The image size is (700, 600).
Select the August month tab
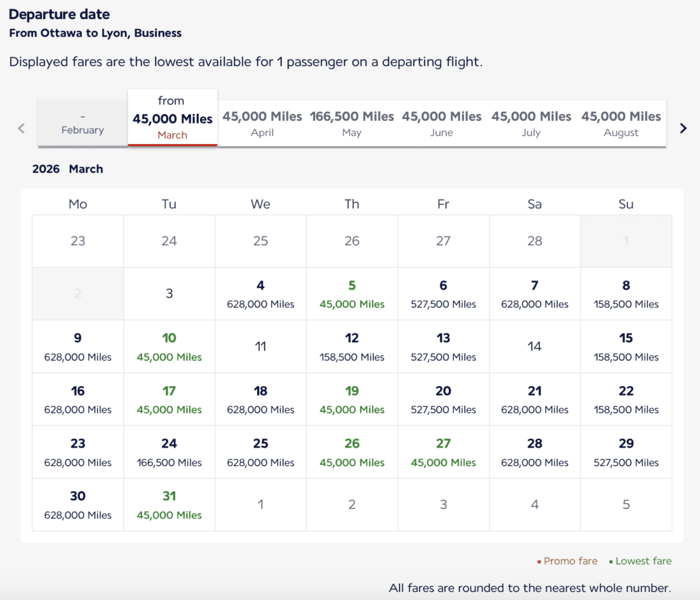(621, 124)
